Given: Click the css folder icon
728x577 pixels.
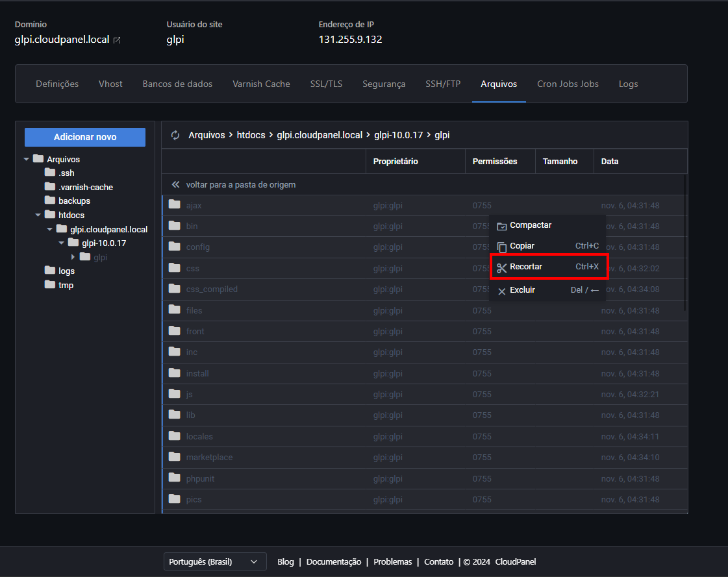Looking at the screenshot, I should (x=175, y=268).
